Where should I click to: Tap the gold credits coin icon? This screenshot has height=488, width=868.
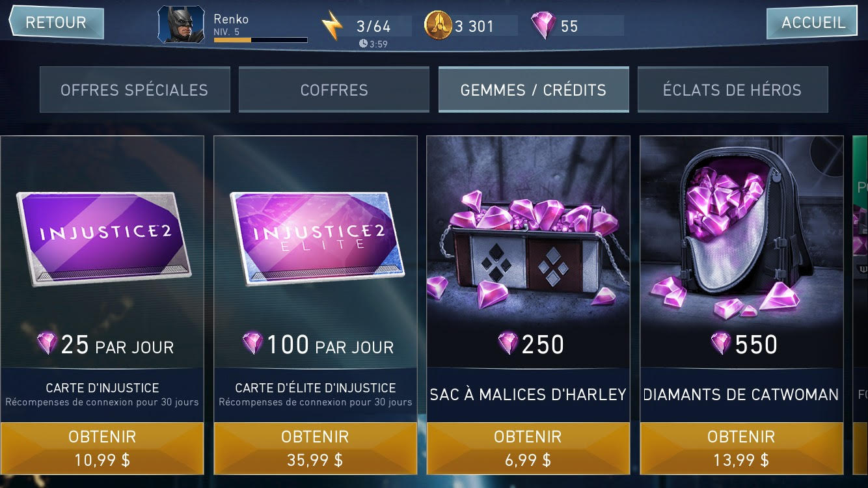437,25
